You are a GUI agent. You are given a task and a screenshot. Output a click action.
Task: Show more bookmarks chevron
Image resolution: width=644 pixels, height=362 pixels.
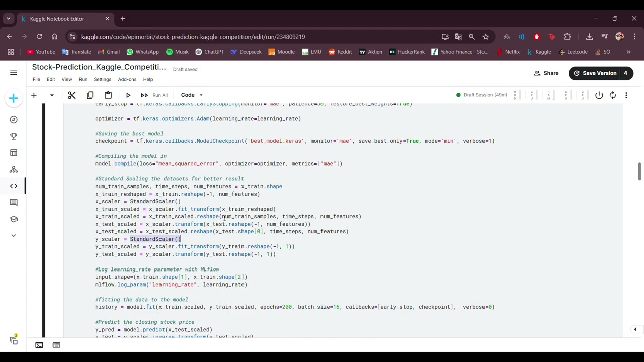pos(628,52)
